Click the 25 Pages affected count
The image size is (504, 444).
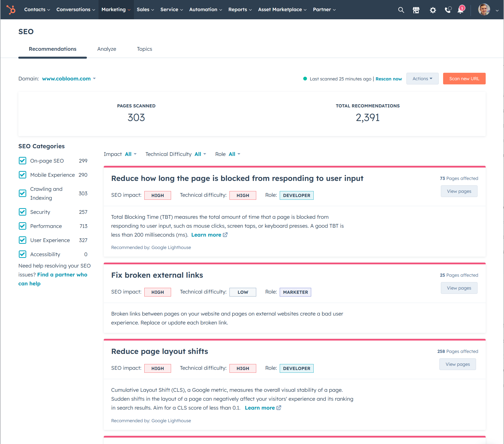coord(459,275)
